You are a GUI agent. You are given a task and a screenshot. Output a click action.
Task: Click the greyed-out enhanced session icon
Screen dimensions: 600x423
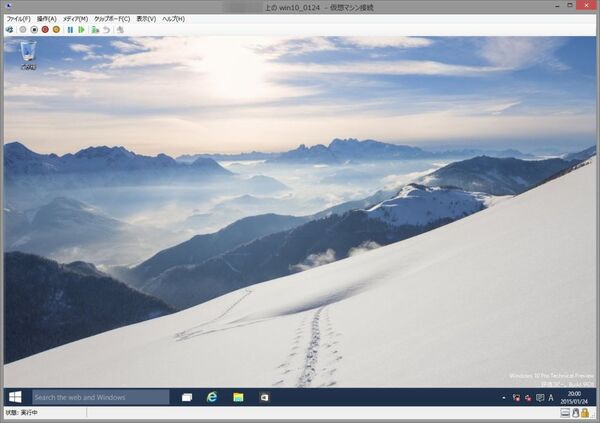coord(120,29)
